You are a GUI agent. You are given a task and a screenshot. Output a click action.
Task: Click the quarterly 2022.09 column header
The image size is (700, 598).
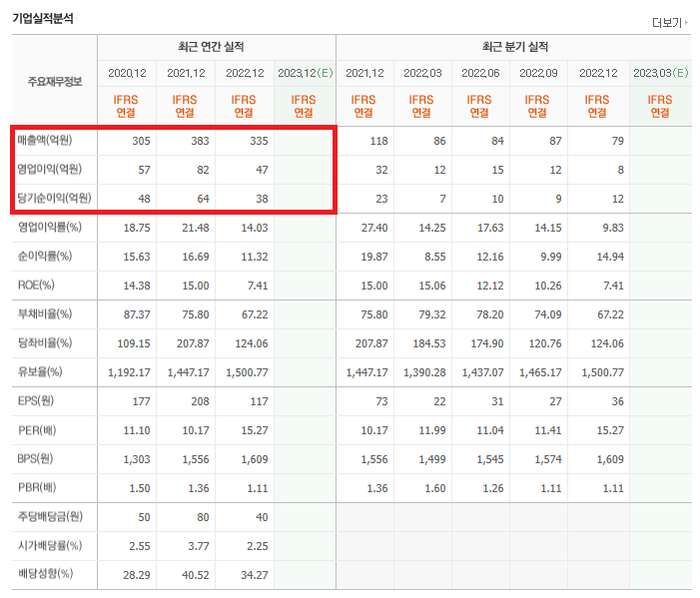tap(538, 73)
